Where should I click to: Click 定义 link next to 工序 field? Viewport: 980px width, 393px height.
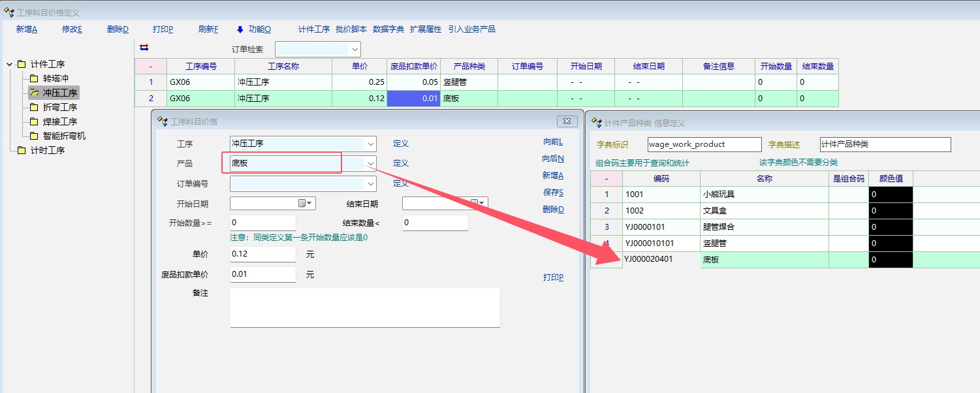pos(400,144)
